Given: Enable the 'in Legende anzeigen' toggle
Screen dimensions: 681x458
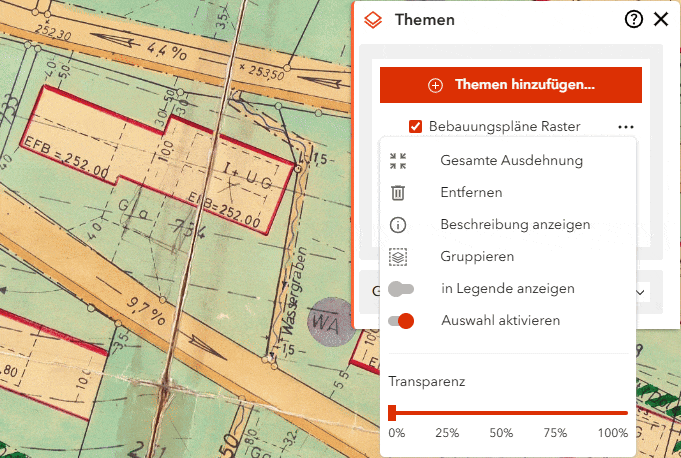Looking at the screenshot, I should 401,289.
